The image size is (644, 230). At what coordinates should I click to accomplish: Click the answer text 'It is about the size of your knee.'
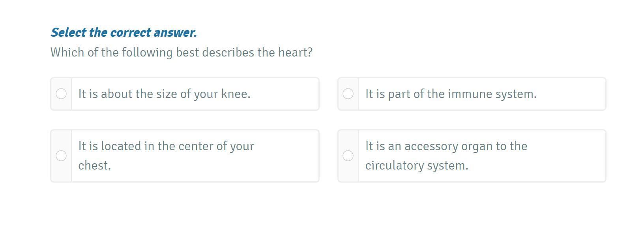[164, 94]
